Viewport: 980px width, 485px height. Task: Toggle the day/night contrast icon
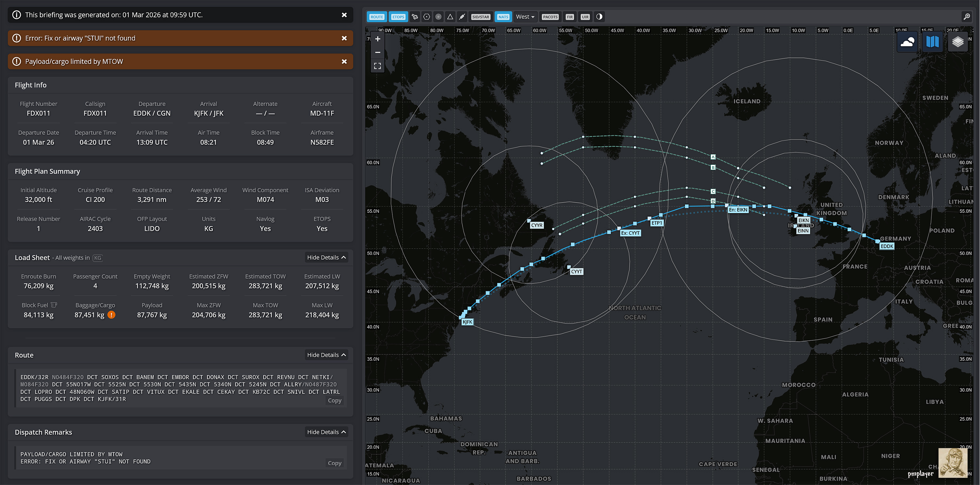pos(599,17)
